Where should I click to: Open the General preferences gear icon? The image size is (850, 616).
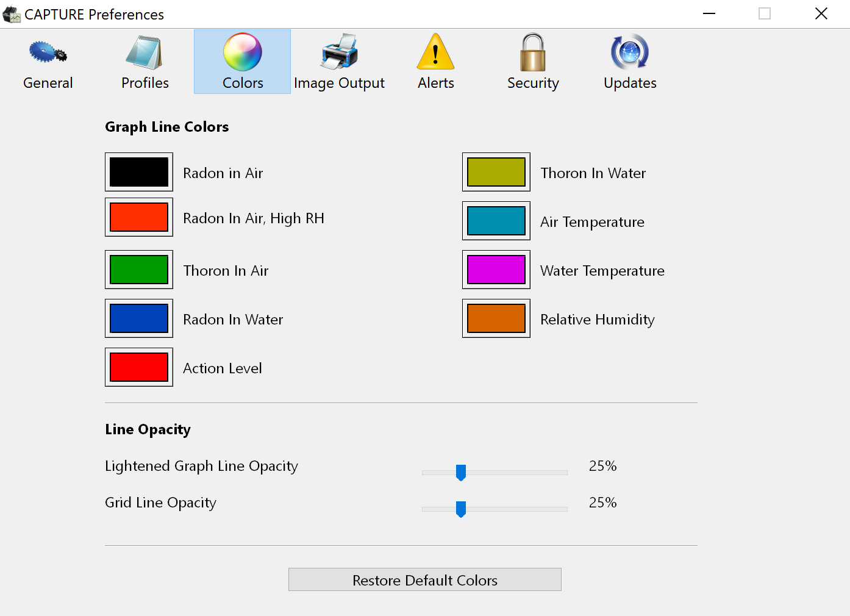coord(48,53)
